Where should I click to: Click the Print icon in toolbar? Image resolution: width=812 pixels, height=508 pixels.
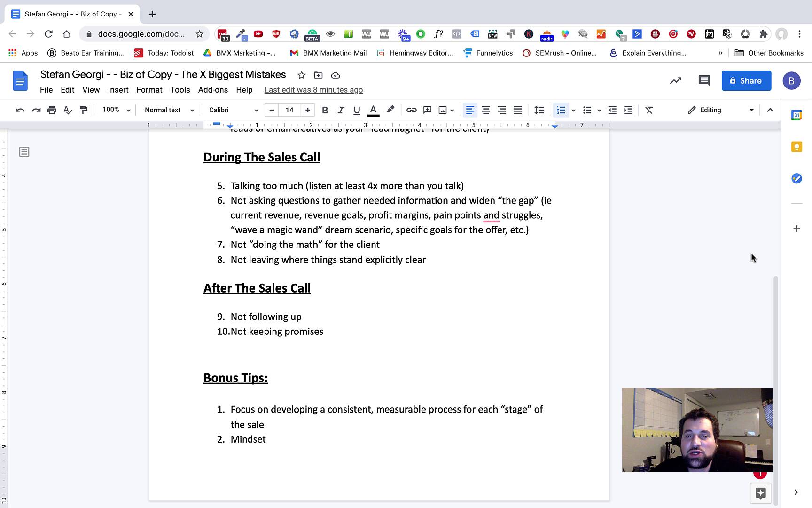coord(52,110)
